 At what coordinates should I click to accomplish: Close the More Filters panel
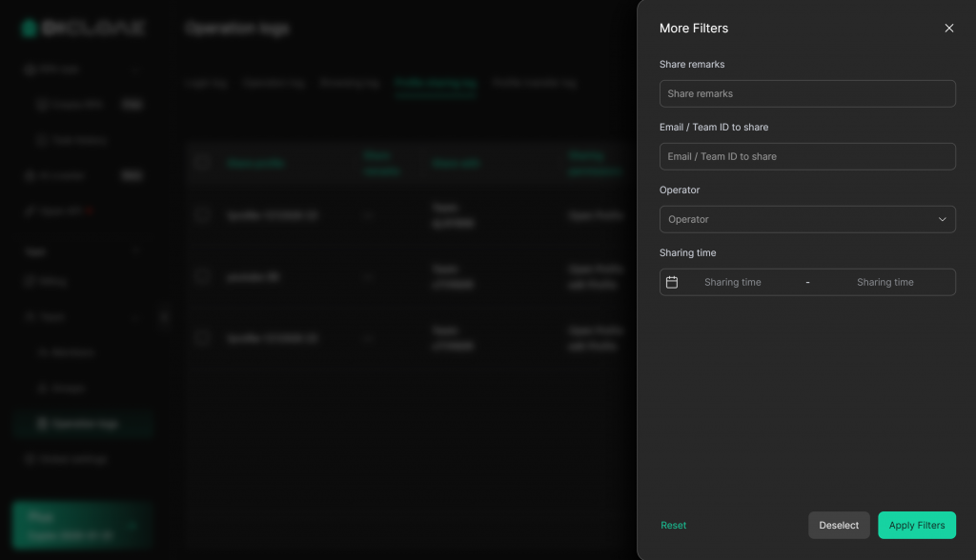coord(948,29)
